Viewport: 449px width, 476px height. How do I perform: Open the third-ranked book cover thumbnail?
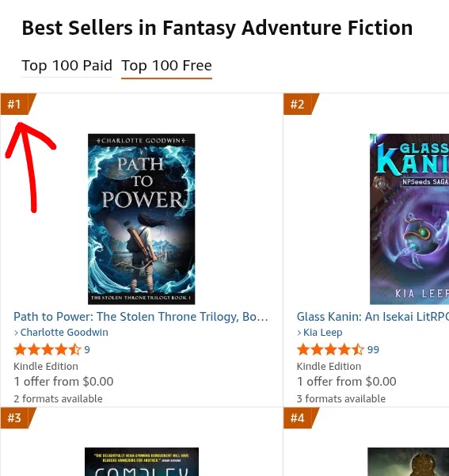(142, 462)
